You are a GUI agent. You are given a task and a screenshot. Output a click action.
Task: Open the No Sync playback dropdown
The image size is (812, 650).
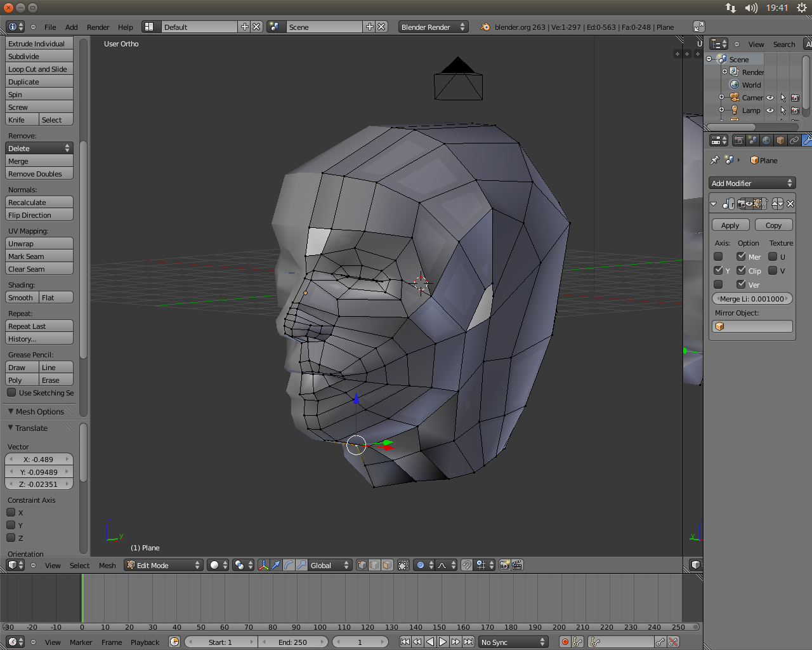[x=513, y=642]
